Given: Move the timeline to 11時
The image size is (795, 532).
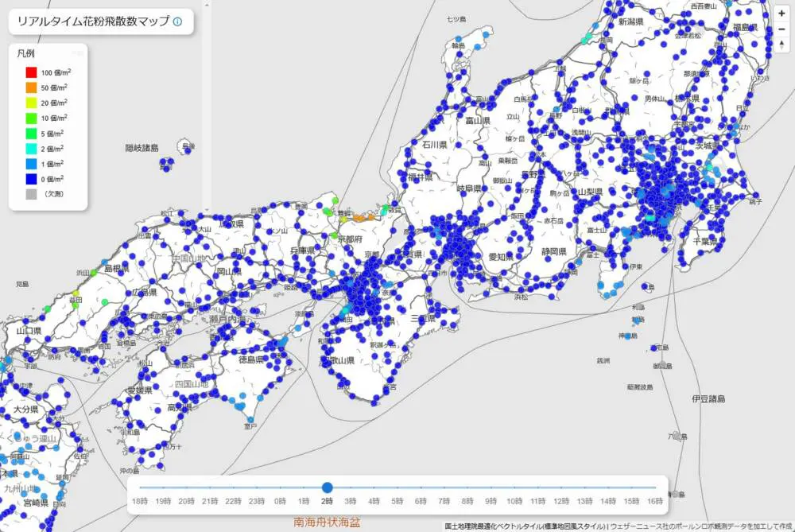Looking at the screenshot, I should [538, 501].
